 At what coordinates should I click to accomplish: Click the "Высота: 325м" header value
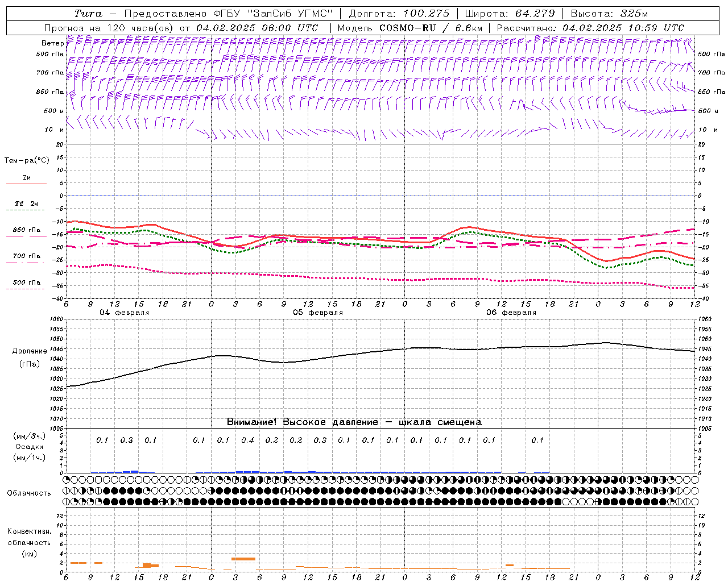click(609, 14)
